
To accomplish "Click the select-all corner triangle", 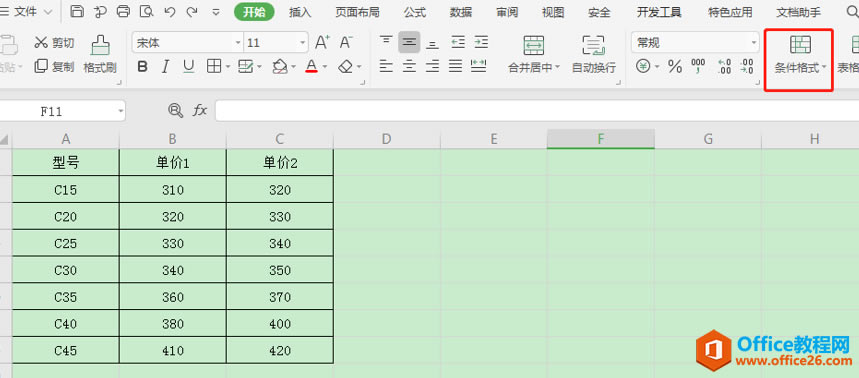I will pyautogui.click(x=5, y=140).
